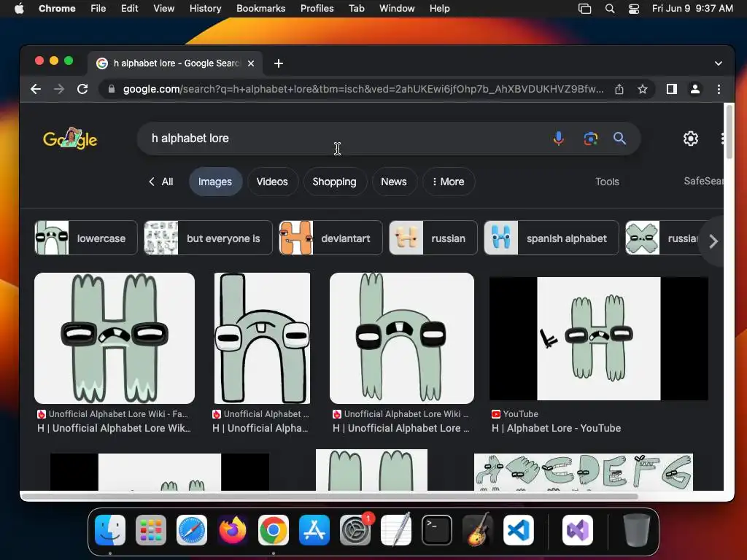
Task: Launch Safari from the Dock
Action: point(192,530)
